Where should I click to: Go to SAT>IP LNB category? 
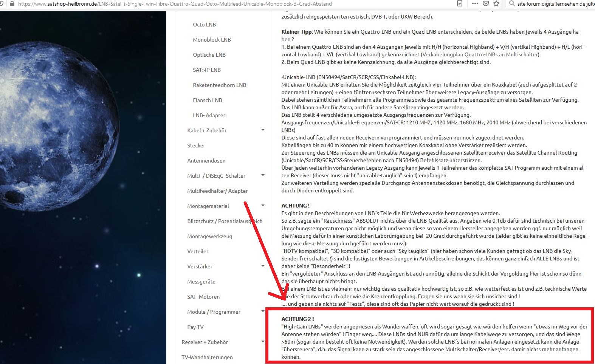point(206,70)
